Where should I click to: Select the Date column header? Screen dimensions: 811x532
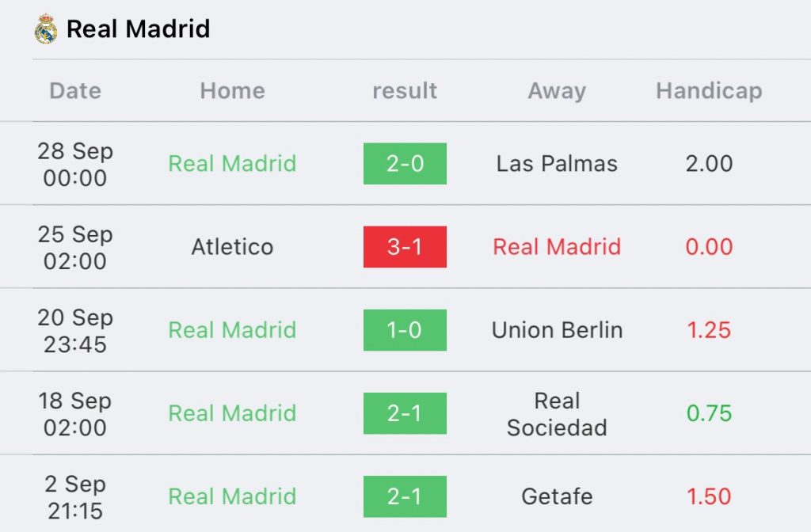75,90
